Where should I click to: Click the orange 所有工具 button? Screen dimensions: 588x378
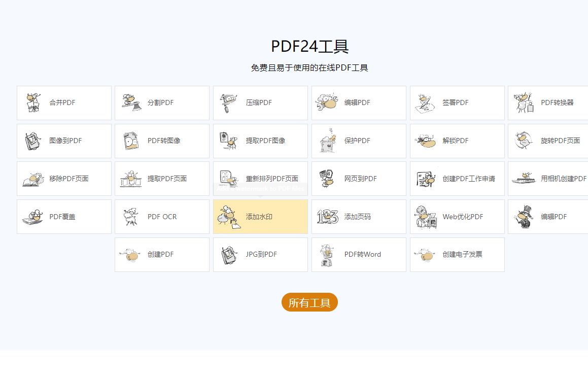(x=310, y=302)
